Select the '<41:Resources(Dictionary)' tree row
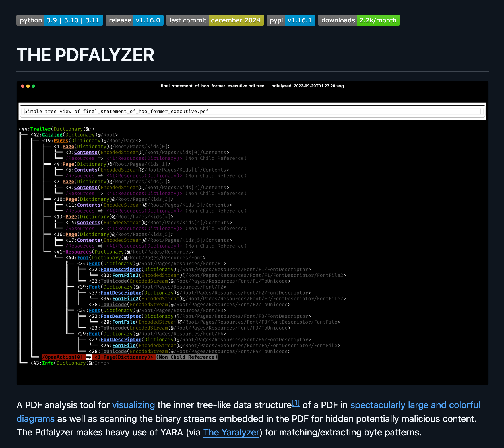Viewport: 504px width, 448px height. pyautogui.click(x=124, y=252)
